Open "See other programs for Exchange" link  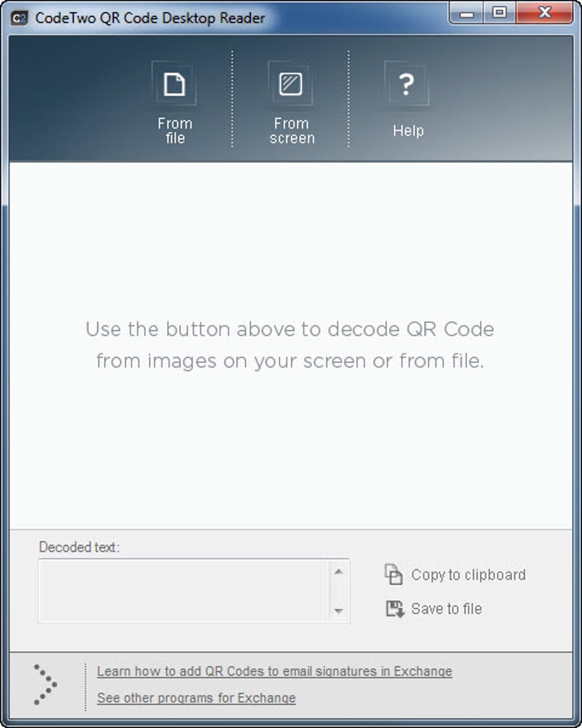pyautogui.click(x=196, y=698)
